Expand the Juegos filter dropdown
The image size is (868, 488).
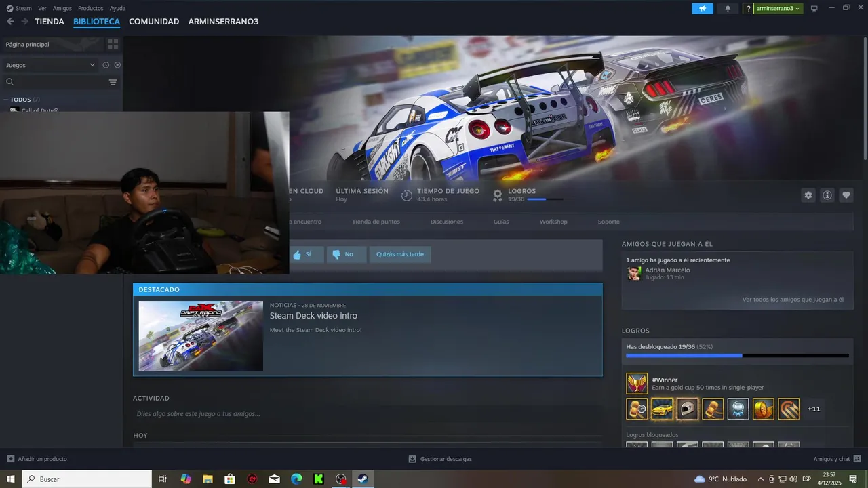50,65
